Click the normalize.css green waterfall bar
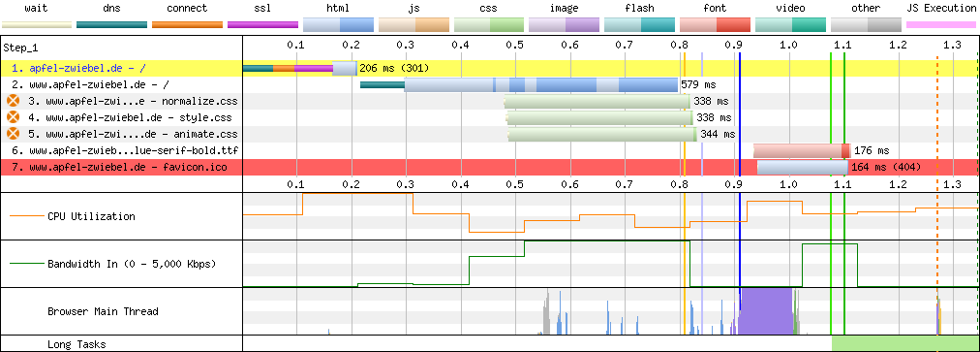Viewport: 980px width, 352px height. point(597,101)
